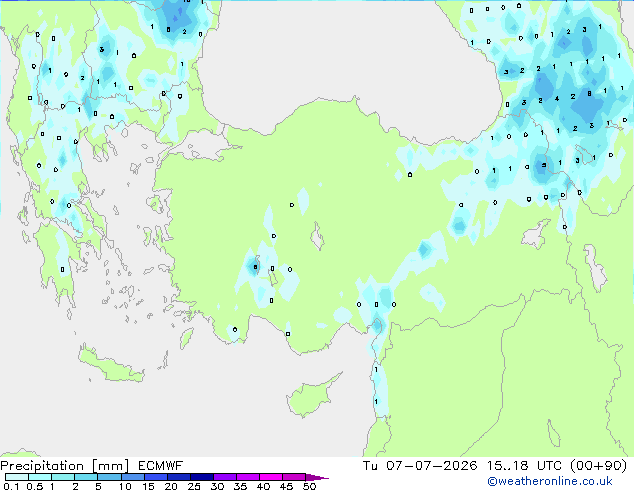Click the 2–5 mm legend color box

pyautogui.click(x=86, y=477)
